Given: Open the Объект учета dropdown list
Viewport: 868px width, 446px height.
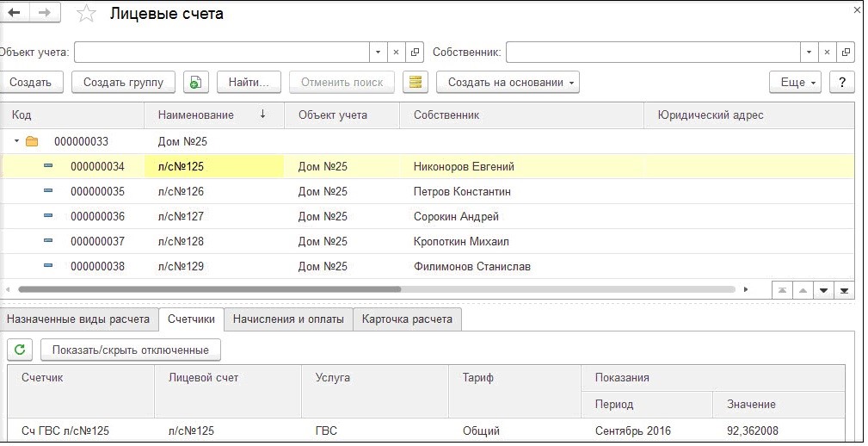Looking at the screenshot, I should 379,52.
